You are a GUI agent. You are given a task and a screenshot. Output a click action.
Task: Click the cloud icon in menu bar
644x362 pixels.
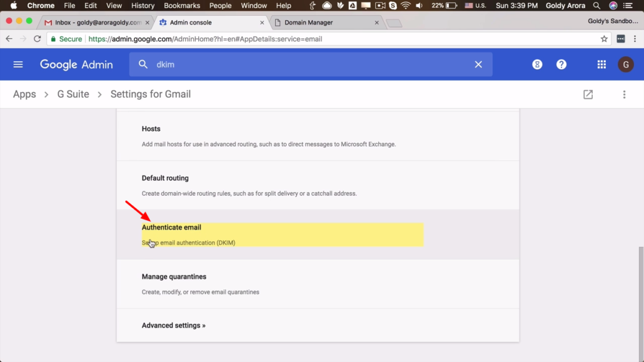coord(327,6)
